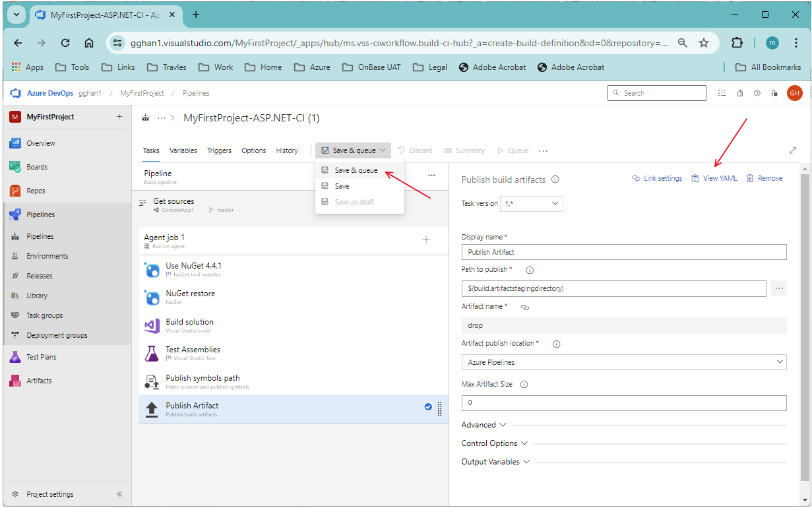Viewport: 812px width, 508px height.
Task: Toggle the Publish Artifact task checkmark
Action: tap(428, 407)
